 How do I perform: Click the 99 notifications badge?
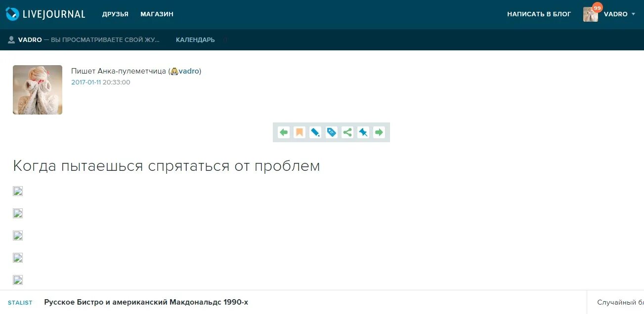(597, 7)
